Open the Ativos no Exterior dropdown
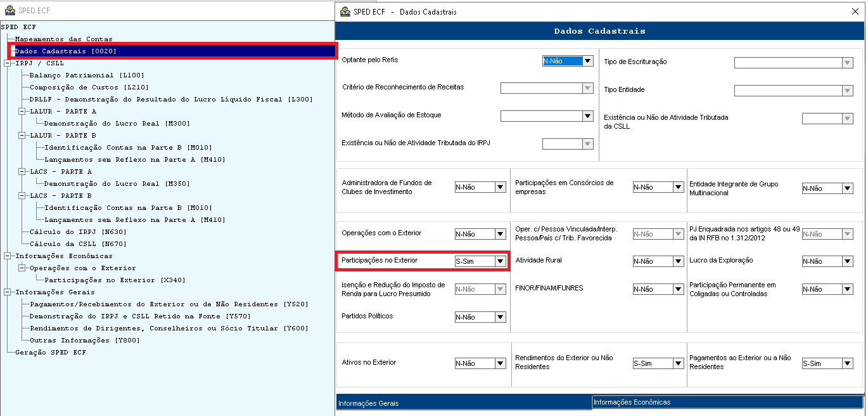 pyautogui.click(x=501, y=363)
